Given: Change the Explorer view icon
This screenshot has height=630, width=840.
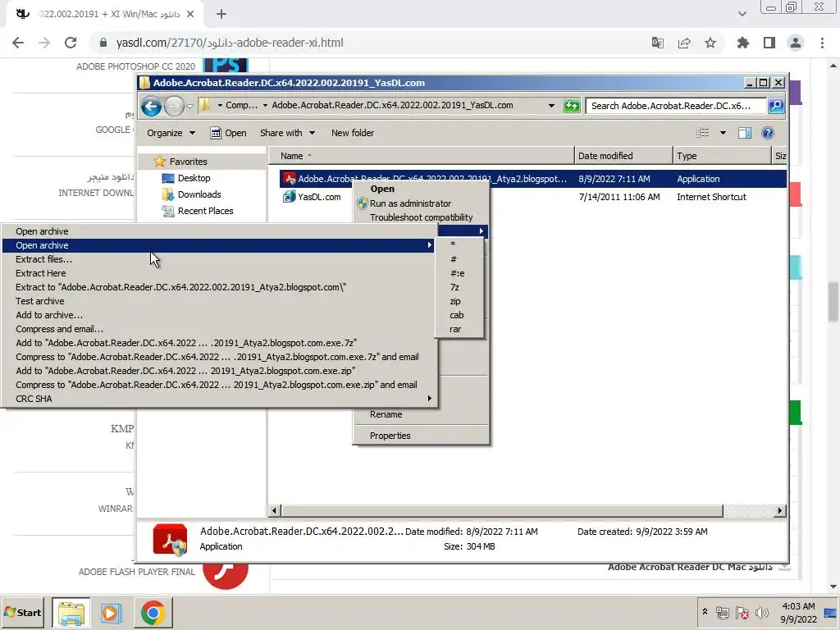Looking at the screenshot, I should [702, 133].
